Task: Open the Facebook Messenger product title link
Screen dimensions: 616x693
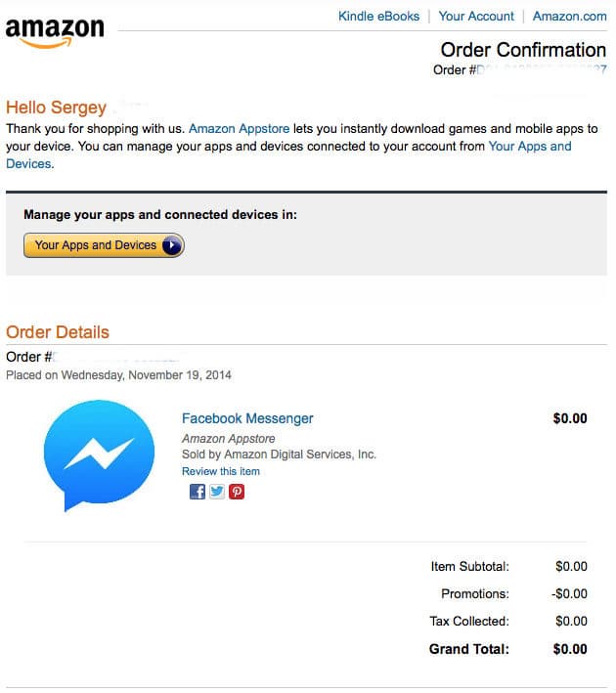Action: (x=247, y=418)
